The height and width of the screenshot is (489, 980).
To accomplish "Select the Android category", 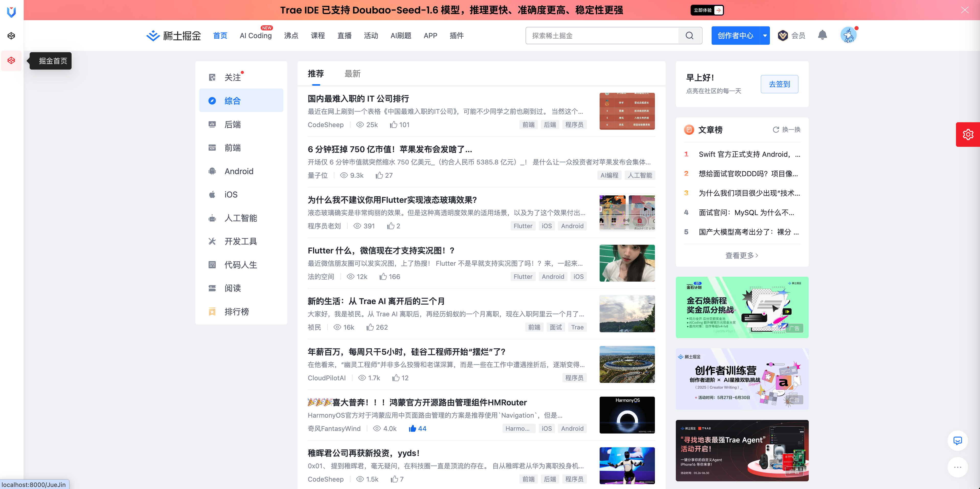I will click(x=241, y=171).
